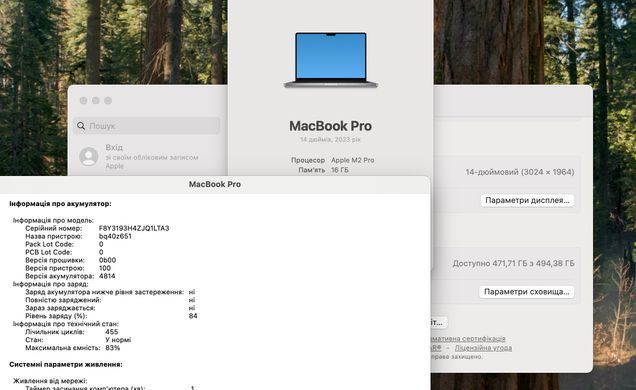Click the Apple M2 Pro processor value
636x390 pixels.
[352, 160]
